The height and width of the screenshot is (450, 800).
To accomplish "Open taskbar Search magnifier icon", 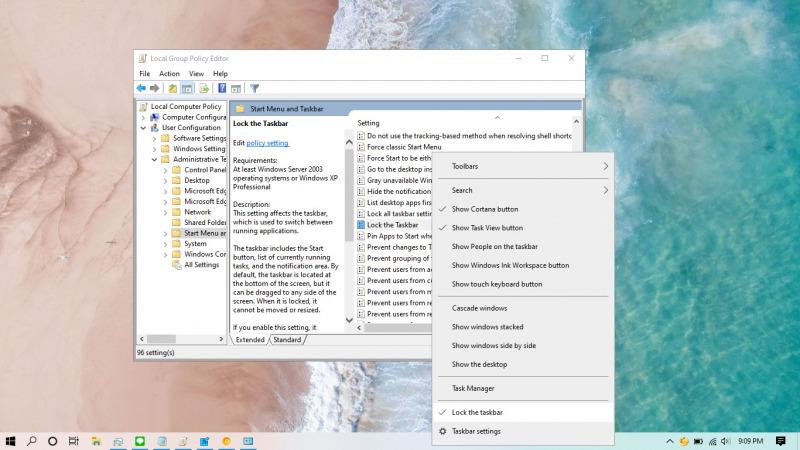I will (x=32, y=441).
